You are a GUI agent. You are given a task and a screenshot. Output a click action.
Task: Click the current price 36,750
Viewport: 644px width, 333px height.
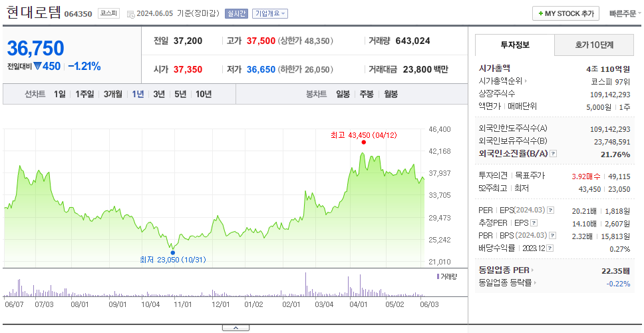click(36, 48)
